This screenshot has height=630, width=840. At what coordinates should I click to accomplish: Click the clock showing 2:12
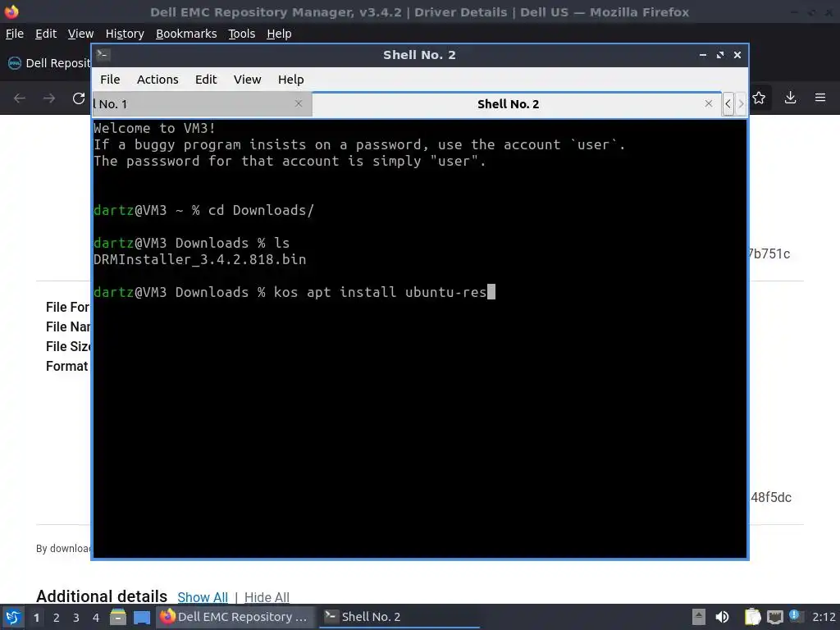pyautogui.click(x=824, y=617)
